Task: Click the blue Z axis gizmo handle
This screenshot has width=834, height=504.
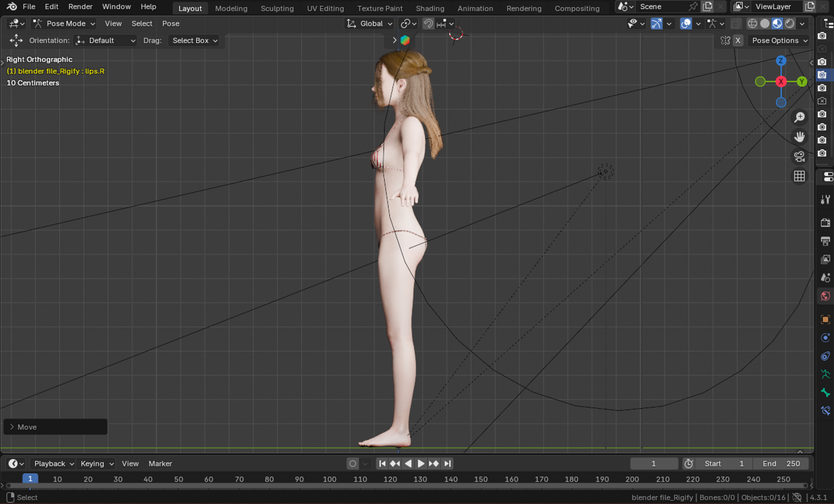Action: tap(781, 61)
